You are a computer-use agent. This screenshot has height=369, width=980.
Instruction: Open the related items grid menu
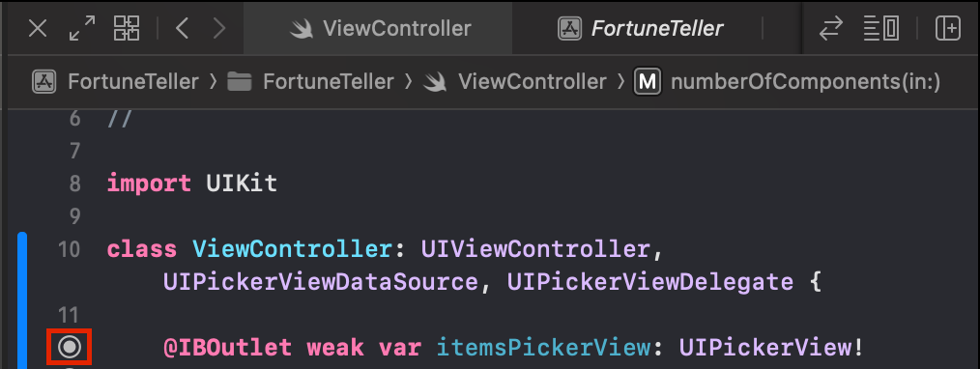point(127,29)
